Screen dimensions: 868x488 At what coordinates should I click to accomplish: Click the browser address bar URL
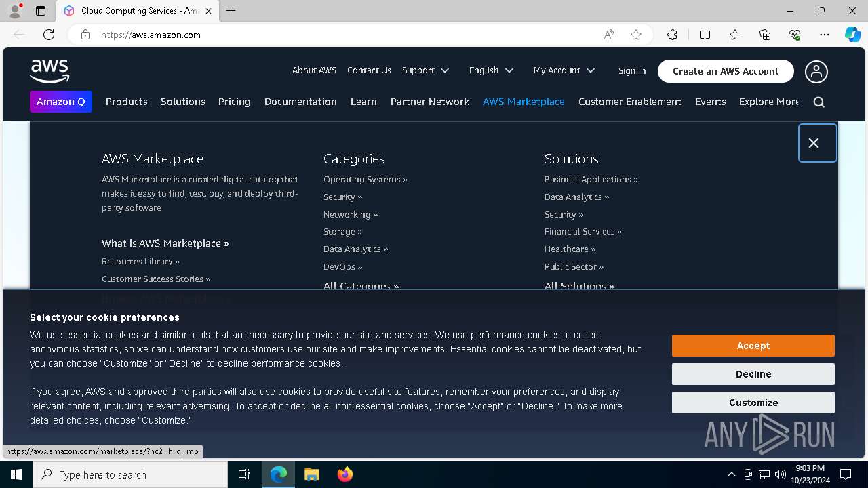151,35
